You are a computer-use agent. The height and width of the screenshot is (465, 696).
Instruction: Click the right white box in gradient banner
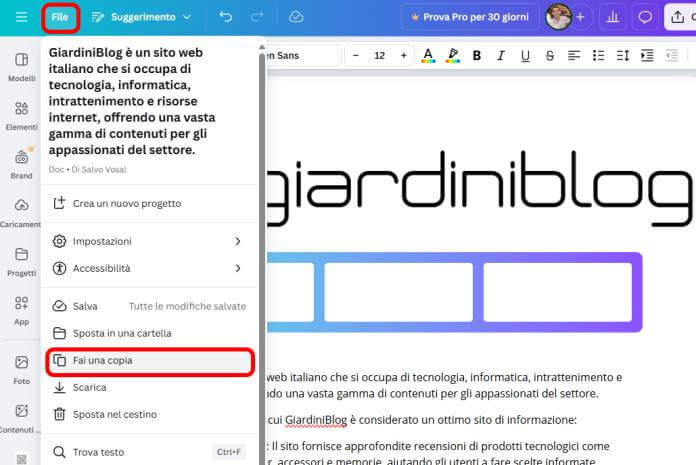pyautogui.click(x=558, y=292)
